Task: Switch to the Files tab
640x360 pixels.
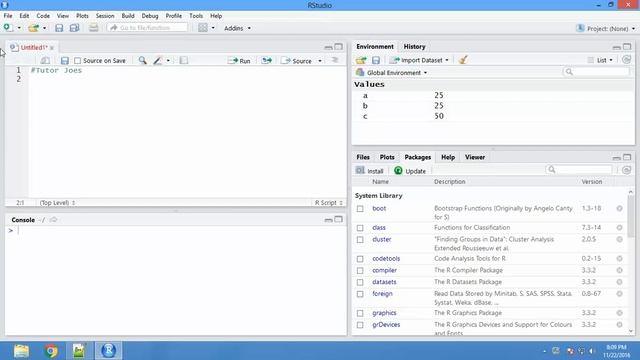Action: coord(363,157)
